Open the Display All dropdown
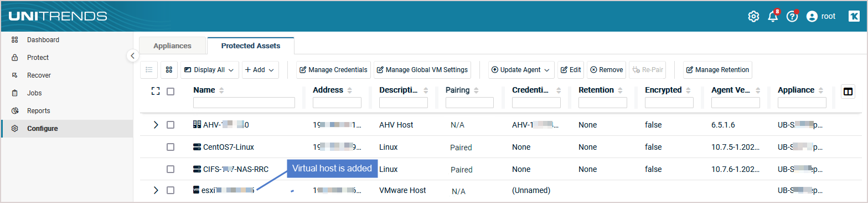This screenshot has height=203, width=868. pyautogui.click(x=210, y=70)
